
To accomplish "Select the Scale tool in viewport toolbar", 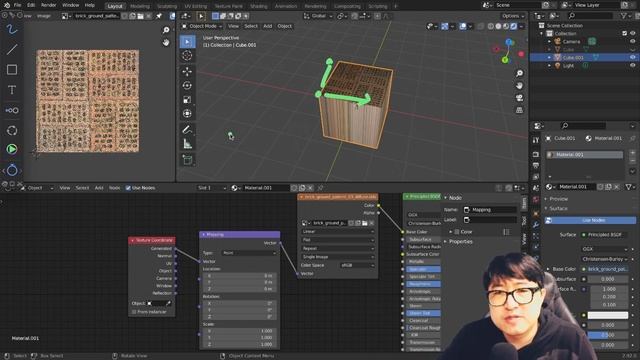I will pyautogui.click(x=187, y=100).
